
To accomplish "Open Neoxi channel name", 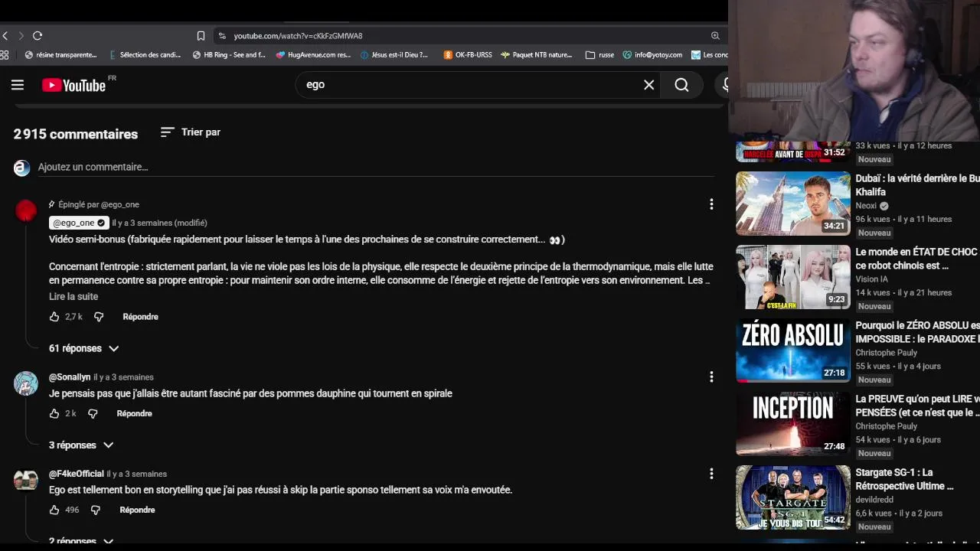I will 866,206.
